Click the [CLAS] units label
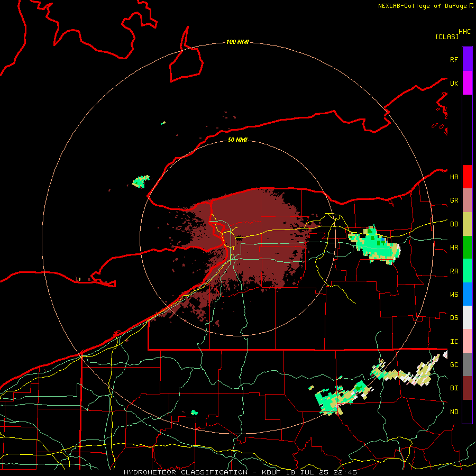476x476 pixels. [x=447, y=36]
